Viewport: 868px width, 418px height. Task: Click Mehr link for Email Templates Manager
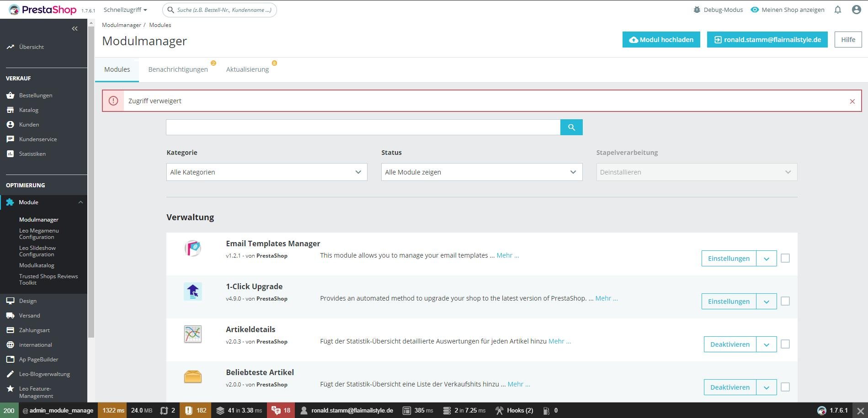[508, 255]
